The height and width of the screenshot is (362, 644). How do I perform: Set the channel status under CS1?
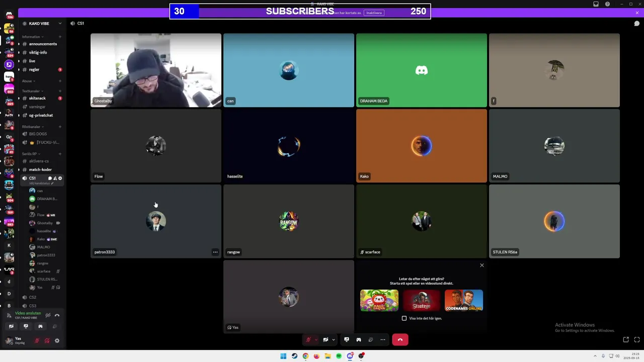(x=41, y=184)
